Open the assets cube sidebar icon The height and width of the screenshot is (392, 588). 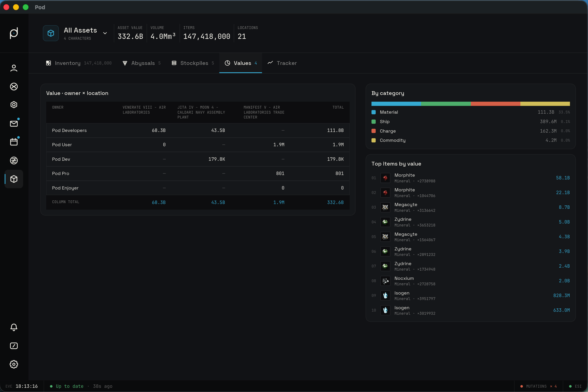click(x=14, y=179)
